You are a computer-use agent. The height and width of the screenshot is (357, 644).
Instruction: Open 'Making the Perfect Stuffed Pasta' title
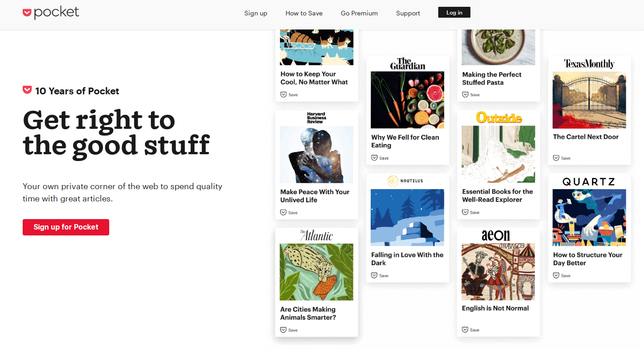pos(492,78)
